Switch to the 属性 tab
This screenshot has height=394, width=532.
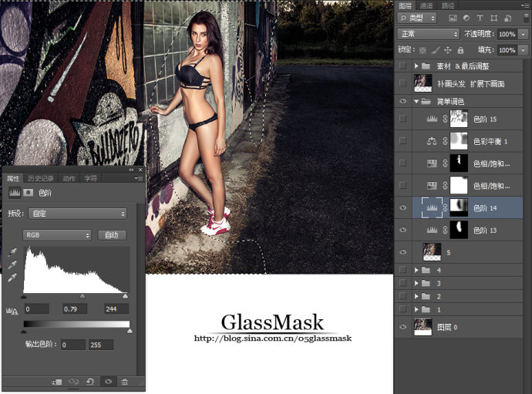click(14, 178)
